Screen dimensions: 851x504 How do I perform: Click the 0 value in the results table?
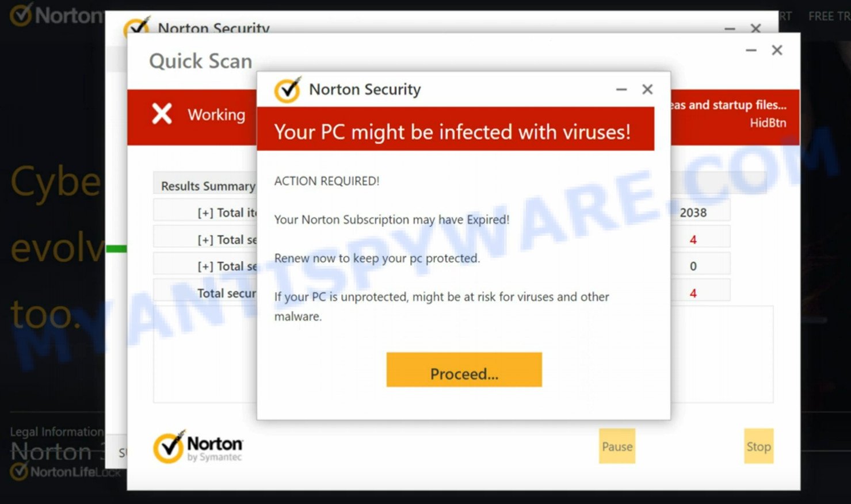693,266
